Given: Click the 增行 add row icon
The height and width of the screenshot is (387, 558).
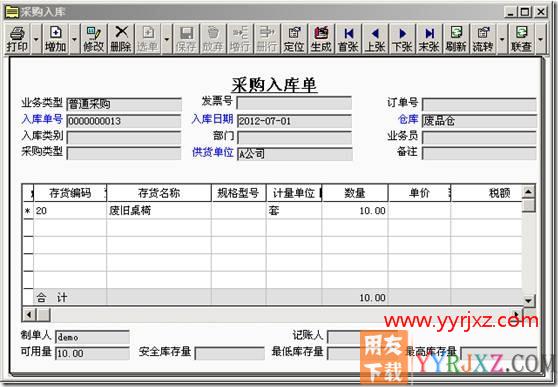Looking at the screenshot, I should pyautogui.click(x=240, y=39).
